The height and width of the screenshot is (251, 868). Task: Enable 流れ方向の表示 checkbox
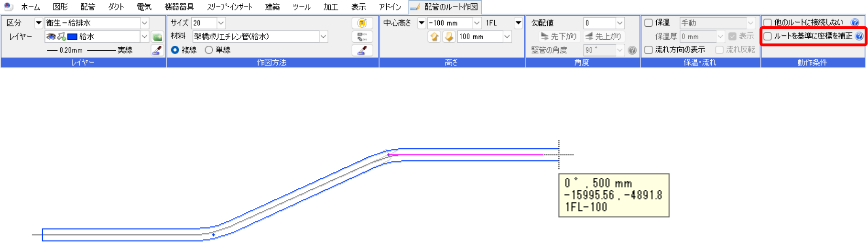[649, 50]
